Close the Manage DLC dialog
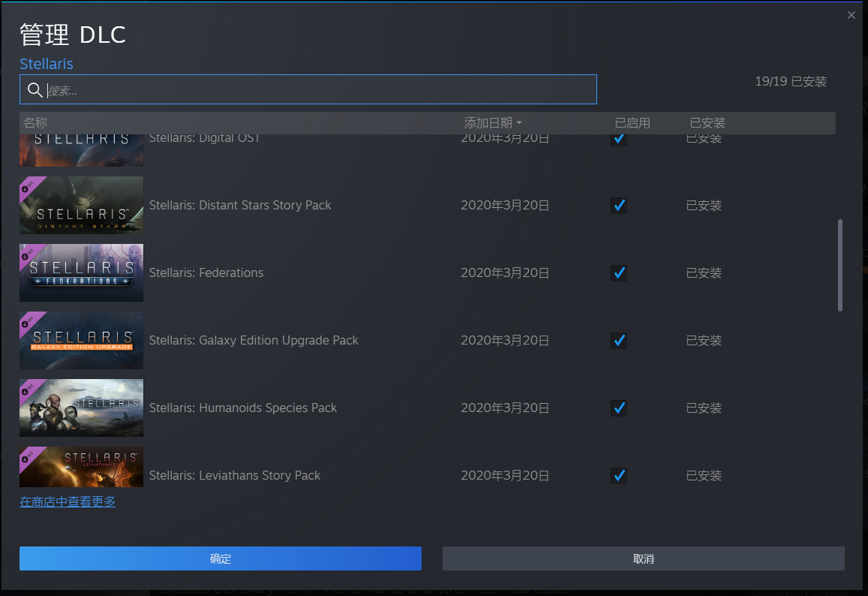Viewport: 868px width, 596px height. click(x=851, y=15)
